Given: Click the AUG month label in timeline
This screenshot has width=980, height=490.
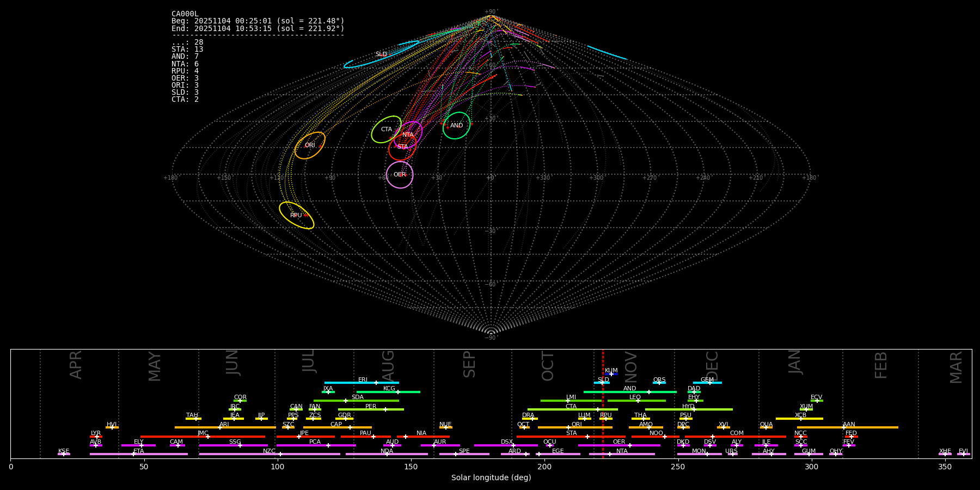Looking at the screenshot, I should tap(388, 365).
